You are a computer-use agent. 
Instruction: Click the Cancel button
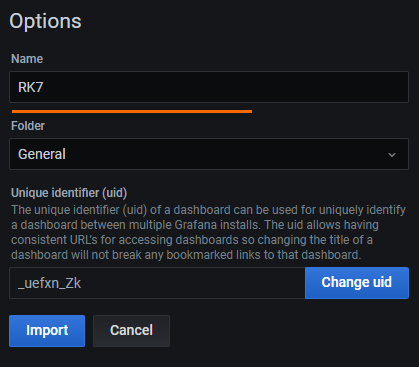pos(131,331)
